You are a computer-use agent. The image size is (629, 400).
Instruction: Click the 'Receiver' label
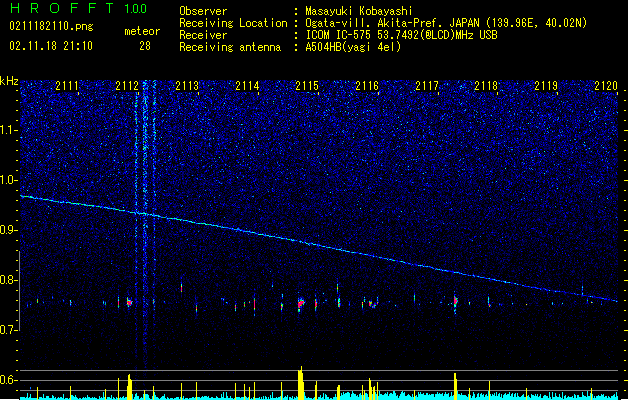click(203, 35)
